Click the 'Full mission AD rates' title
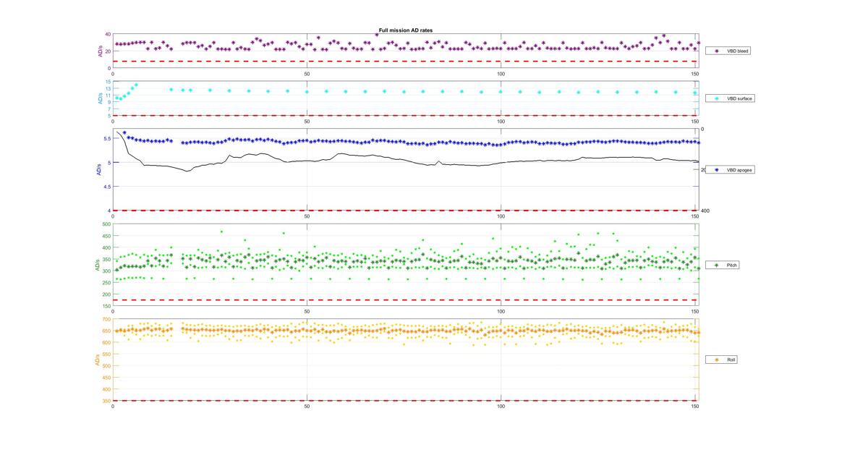This screenshot has height=450, width=868. (405, 30)
